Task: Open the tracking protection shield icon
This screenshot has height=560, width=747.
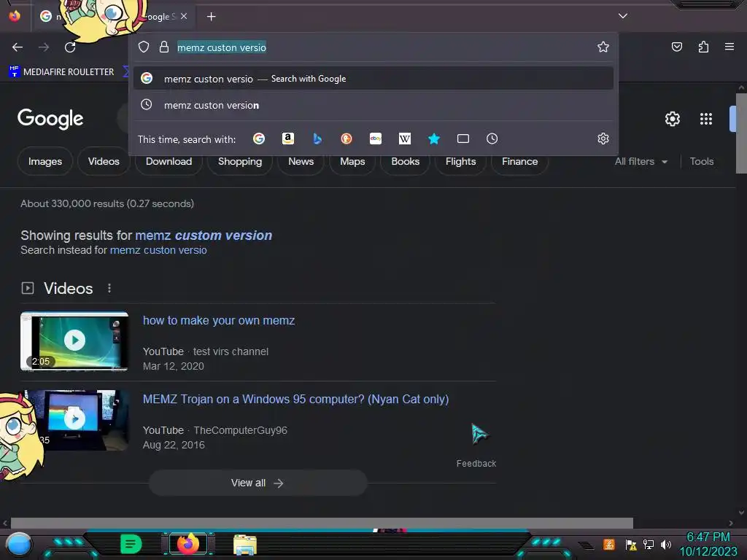Action: (144, 47)
